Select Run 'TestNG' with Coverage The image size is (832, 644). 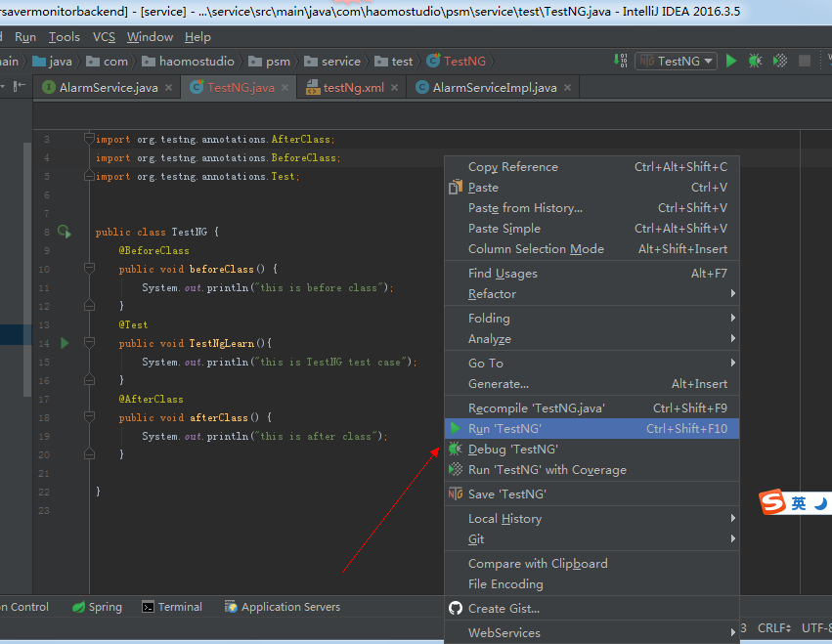point(591,470)
